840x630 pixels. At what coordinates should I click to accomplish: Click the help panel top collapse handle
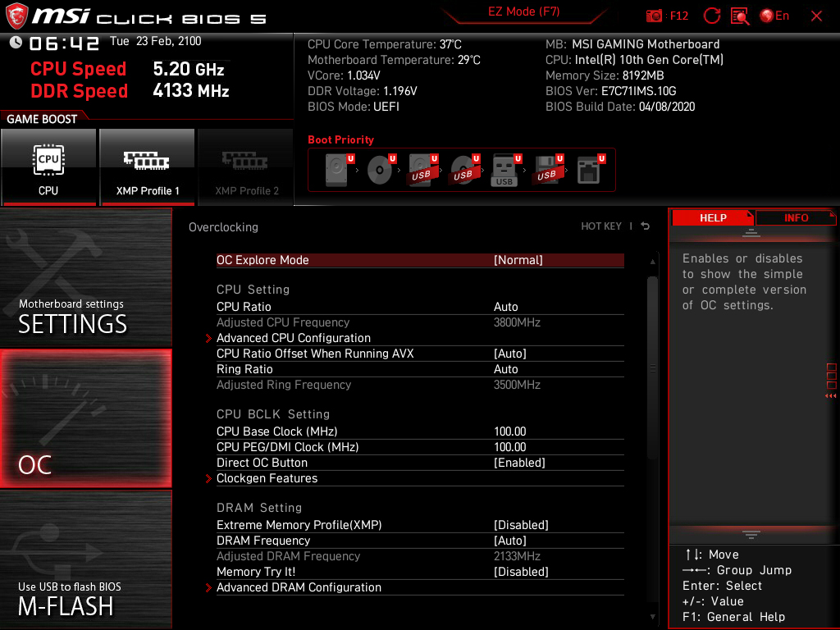point(751,232)
